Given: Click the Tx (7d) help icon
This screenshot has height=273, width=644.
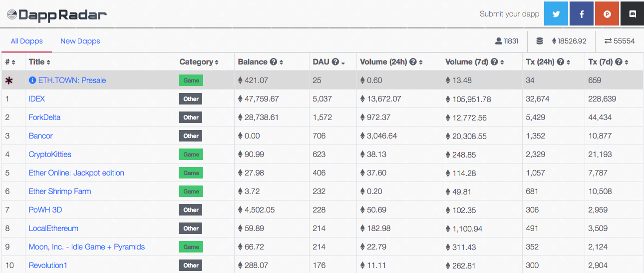Looking at the screenshot, I should (619, 62).
